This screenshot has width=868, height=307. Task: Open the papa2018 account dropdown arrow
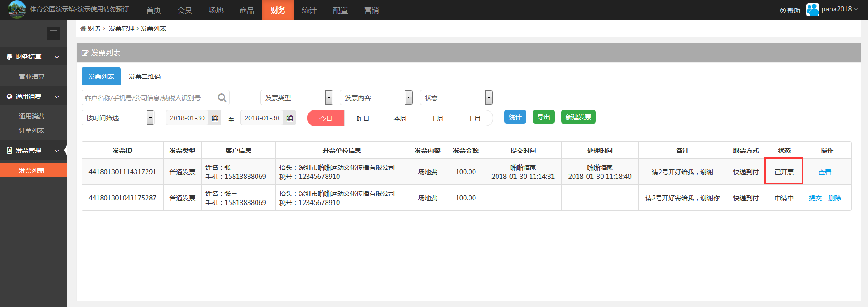coord(856,9)
